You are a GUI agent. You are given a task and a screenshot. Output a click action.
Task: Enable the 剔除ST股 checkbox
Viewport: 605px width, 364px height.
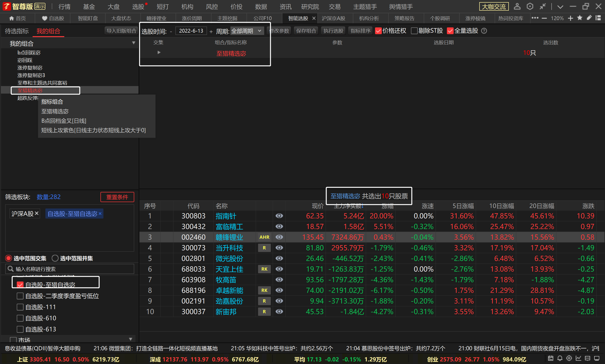coord(414,31)
